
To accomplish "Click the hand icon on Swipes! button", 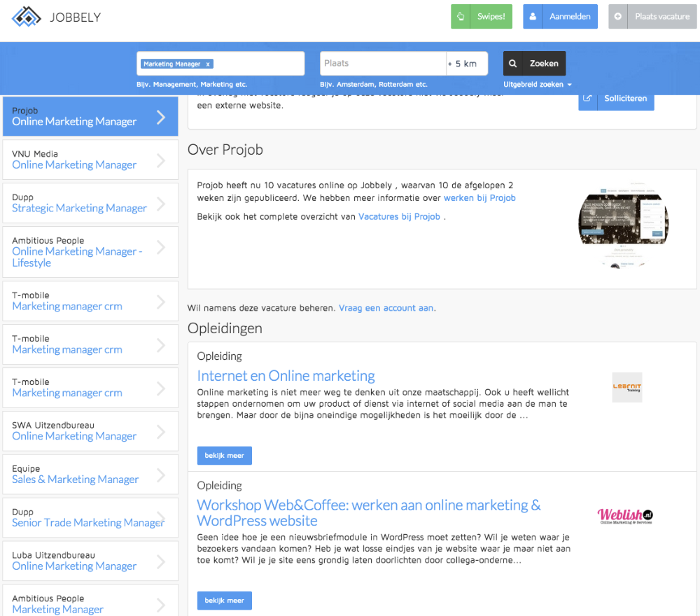I will pos(461,17).
